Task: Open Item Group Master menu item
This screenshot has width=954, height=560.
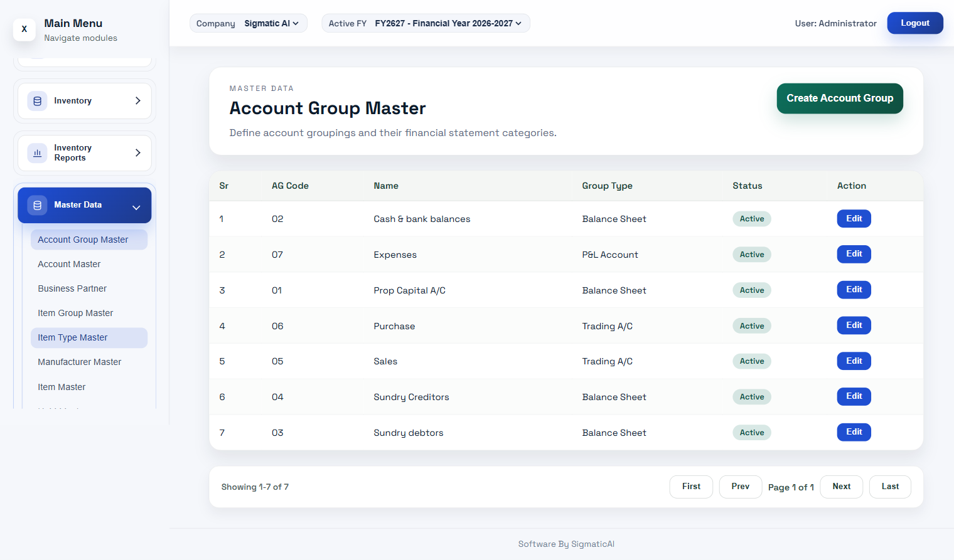Action: [x=89, y=313]
